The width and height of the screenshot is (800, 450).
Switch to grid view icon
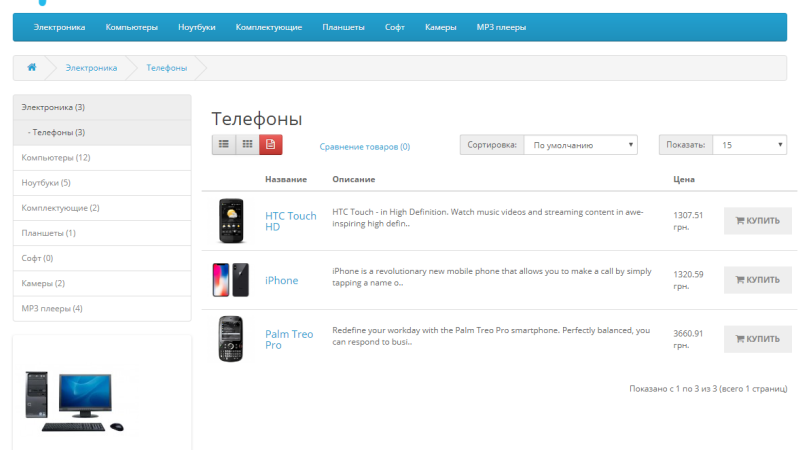[247, 144]
